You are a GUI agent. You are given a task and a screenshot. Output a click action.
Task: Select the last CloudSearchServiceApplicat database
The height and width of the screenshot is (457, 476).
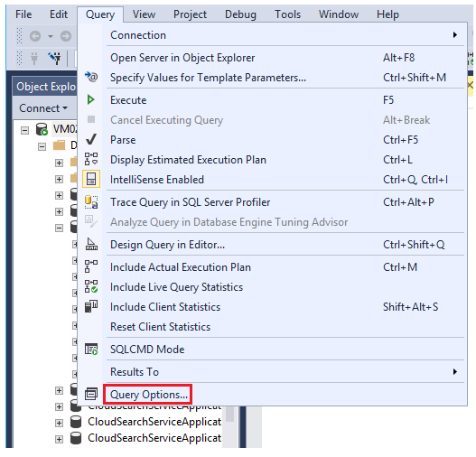point(154,437)
